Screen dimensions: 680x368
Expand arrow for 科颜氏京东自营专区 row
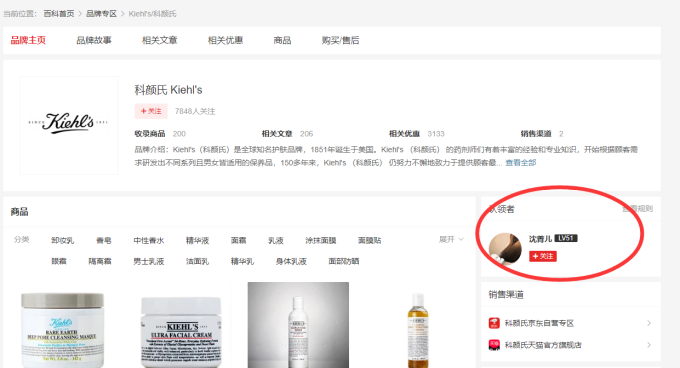[x=649, y=323]
